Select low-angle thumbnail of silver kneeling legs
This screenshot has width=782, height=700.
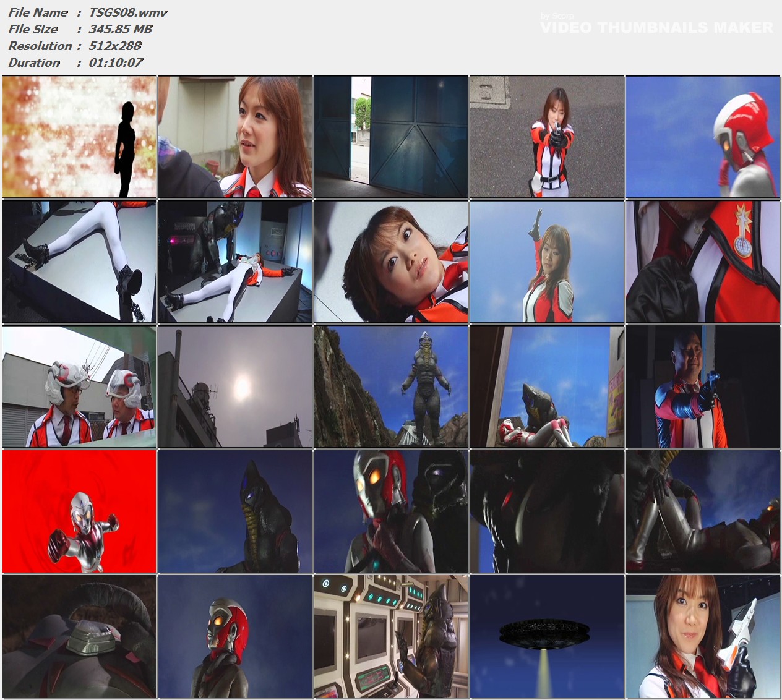click(703, 511)
